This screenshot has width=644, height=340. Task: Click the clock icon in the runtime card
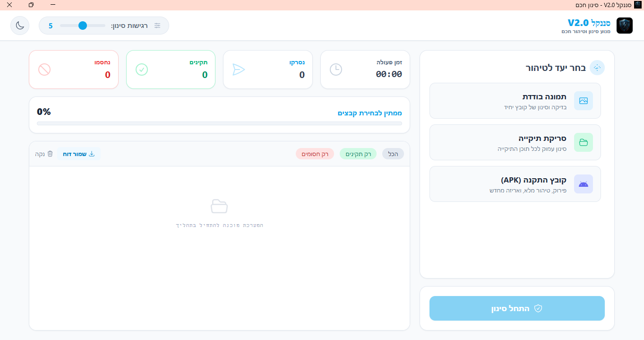pos(335,70)
